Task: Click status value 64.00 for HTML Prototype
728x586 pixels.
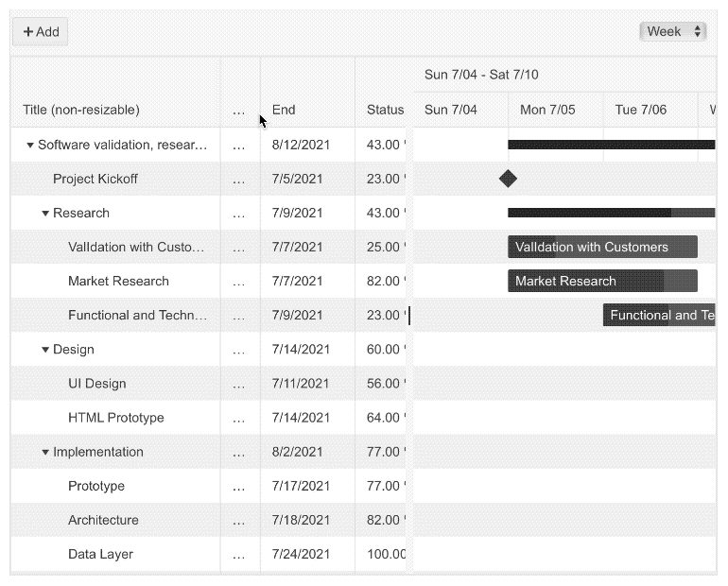Action: coord(381,418)
